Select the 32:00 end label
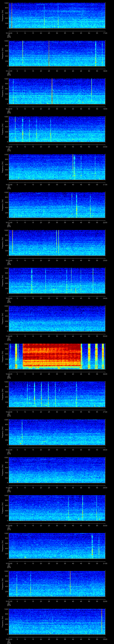 click(105, 601)
